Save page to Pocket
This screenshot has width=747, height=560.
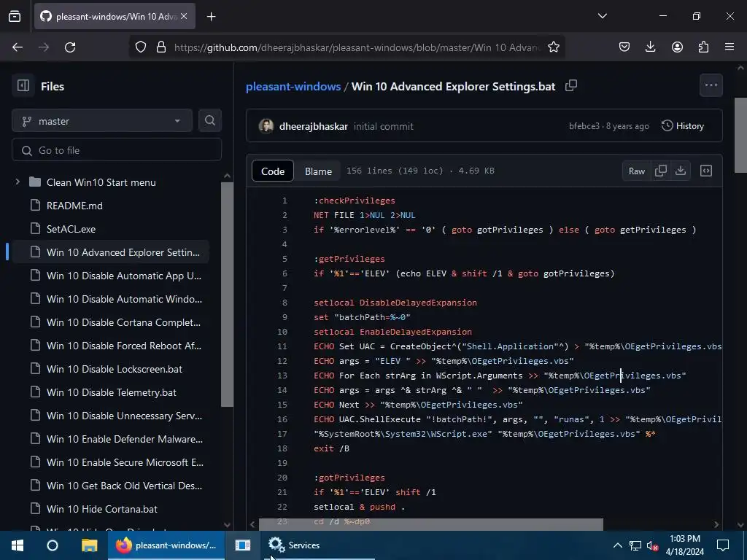(x=624, y=47)
